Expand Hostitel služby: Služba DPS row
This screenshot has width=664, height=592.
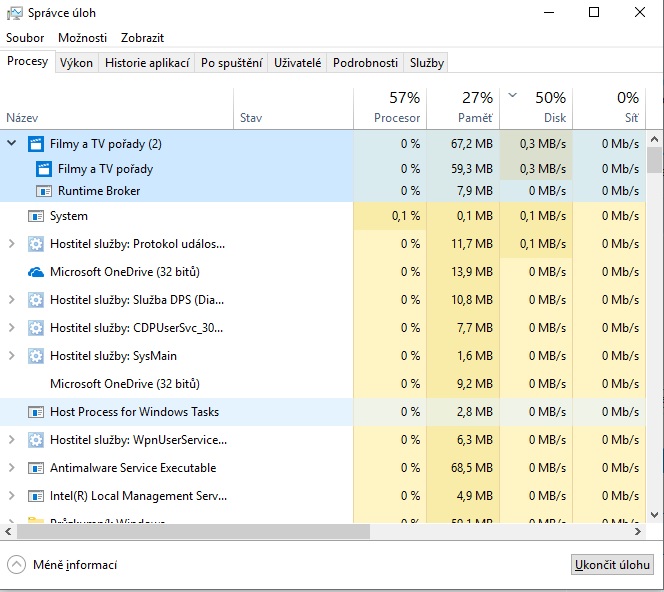[12, 300]
